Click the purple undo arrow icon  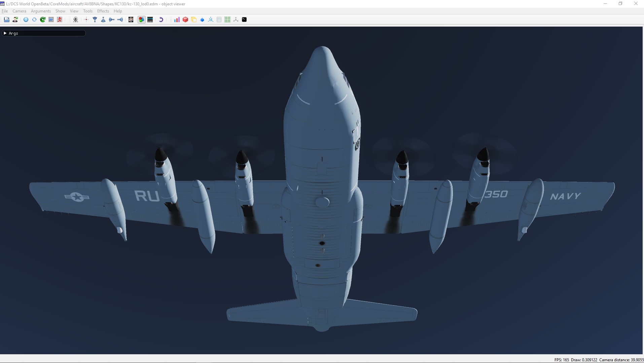point(161,20)
